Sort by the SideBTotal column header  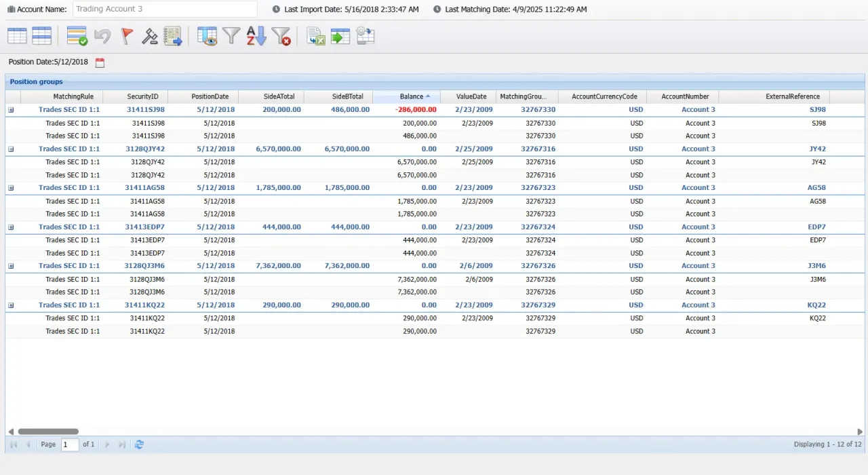pos(338,96)
